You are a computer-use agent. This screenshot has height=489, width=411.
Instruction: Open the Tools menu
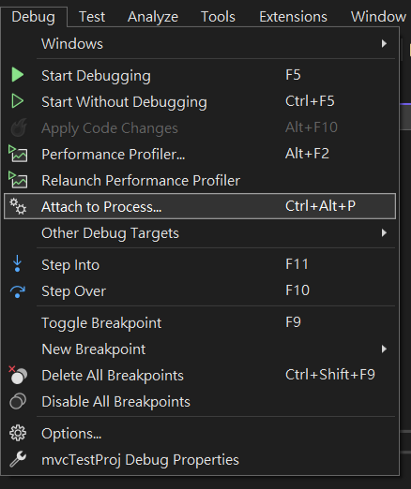click(218, 17)
